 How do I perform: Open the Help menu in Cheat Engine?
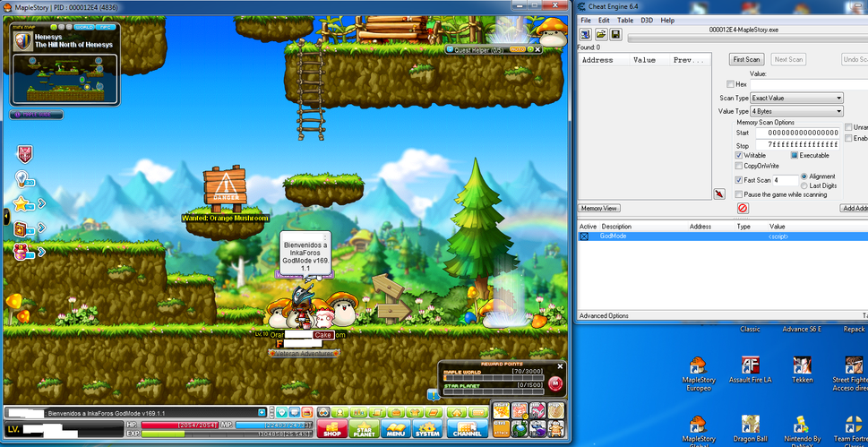[667, 21]
